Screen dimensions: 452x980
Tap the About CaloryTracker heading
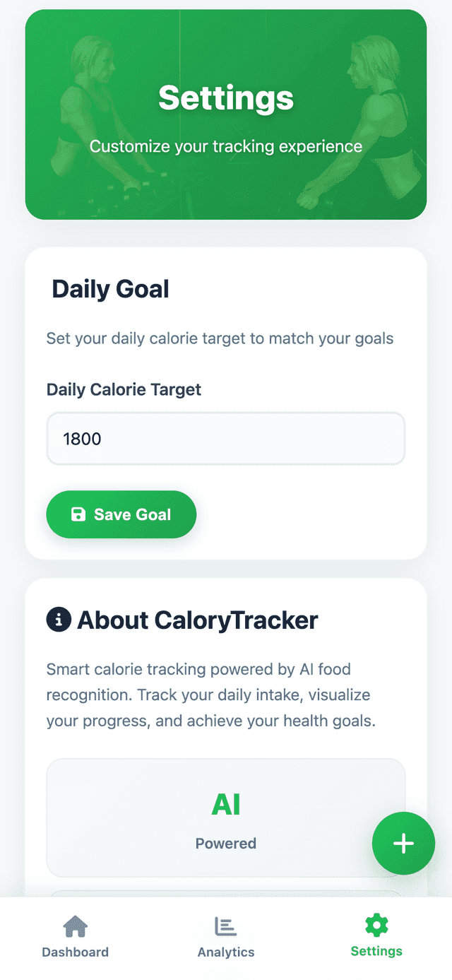pos(198,620)
